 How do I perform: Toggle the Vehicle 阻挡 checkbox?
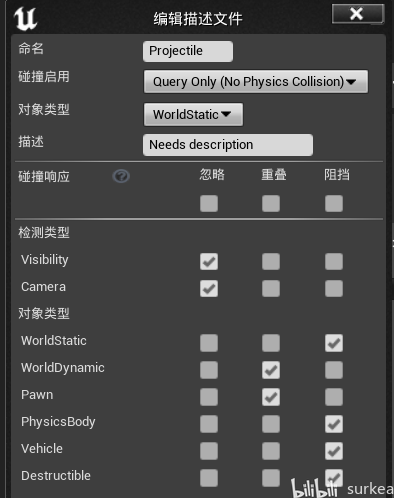pyautogui.click(x=334, y=451)
